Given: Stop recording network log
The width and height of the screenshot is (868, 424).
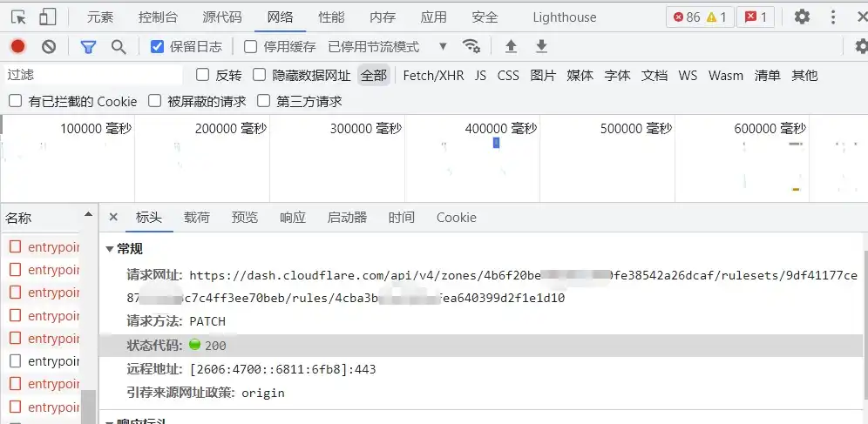Looking at the screenshot, I should [x=17, y=47].
